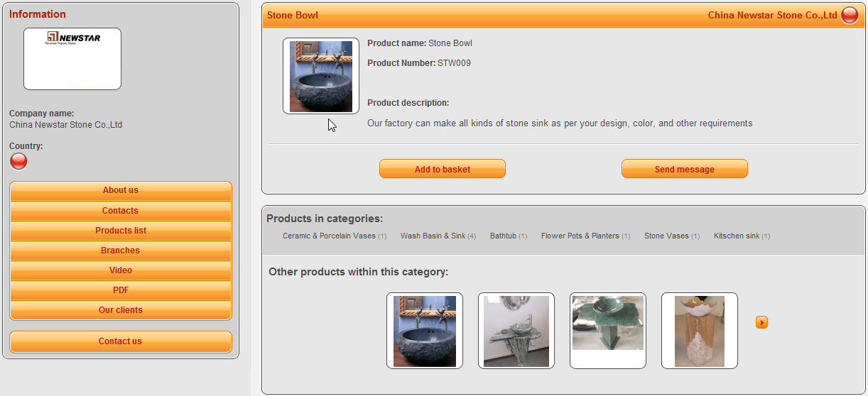Viewport: 868px width, 396px height.
Task: Select Branches in the side menu
Action: click(121, 251)
